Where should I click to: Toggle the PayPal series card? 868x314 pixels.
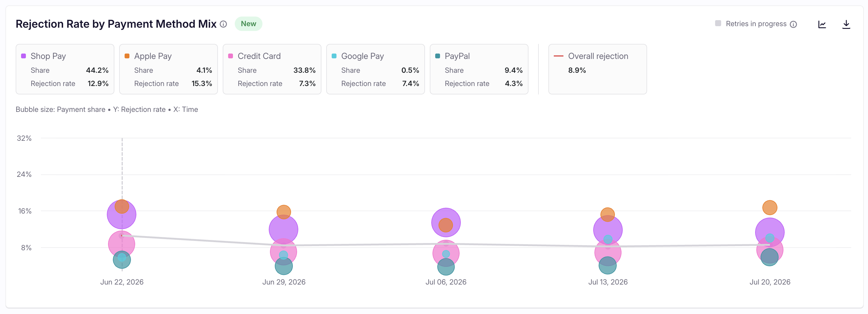479,69
